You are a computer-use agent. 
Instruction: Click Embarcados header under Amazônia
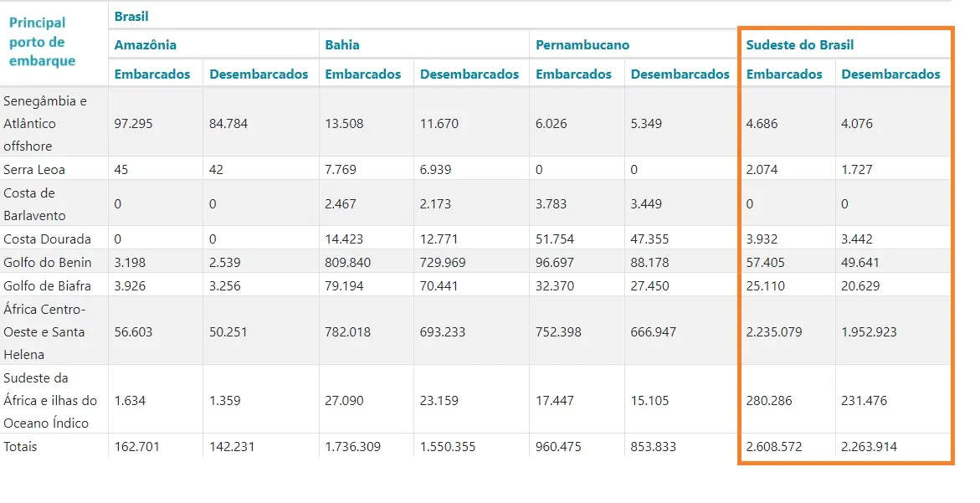point(151,74)
